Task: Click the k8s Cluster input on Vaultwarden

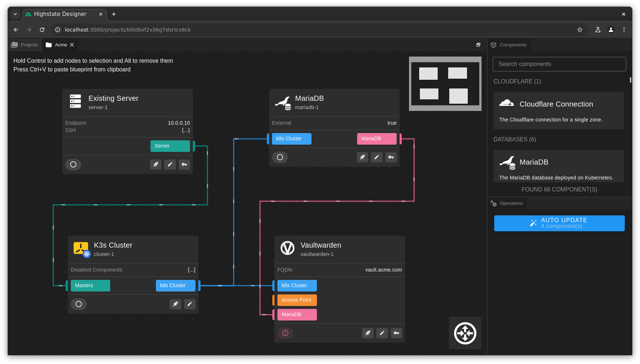Action: click(297, 286)
